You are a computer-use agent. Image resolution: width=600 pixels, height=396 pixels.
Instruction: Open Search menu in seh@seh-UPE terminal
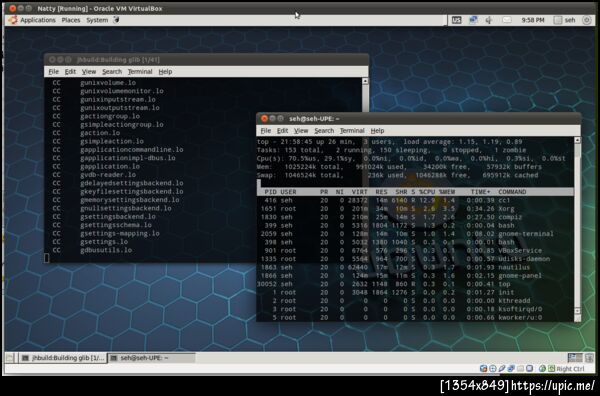(x=324, y=130)
